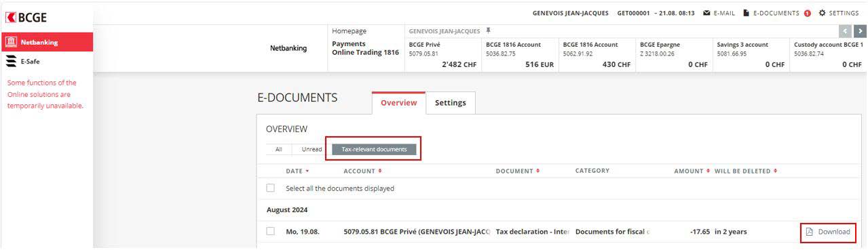Screen dimensions: 868x250
Task: Open Settings gear icon in header
Action: (x=823, y=13)
